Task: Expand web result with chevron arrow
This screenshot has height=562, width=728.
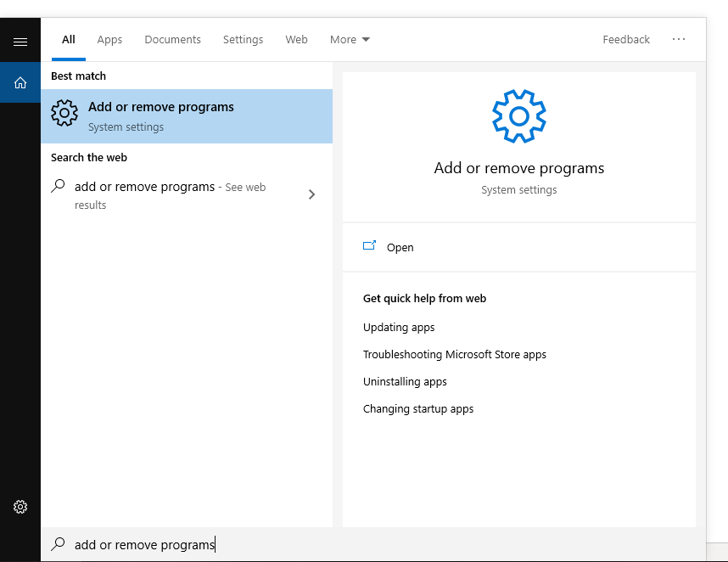Action: [311, 194]
